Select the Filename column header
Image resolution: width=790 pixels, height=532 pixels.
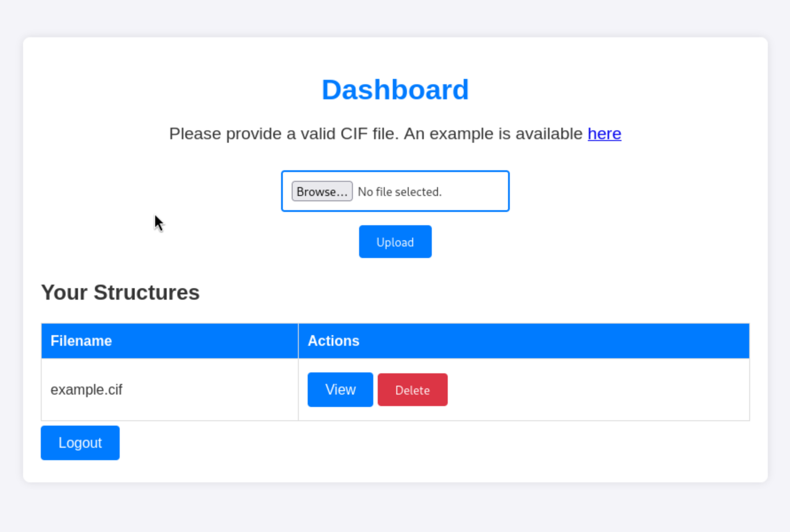[81, 341]
